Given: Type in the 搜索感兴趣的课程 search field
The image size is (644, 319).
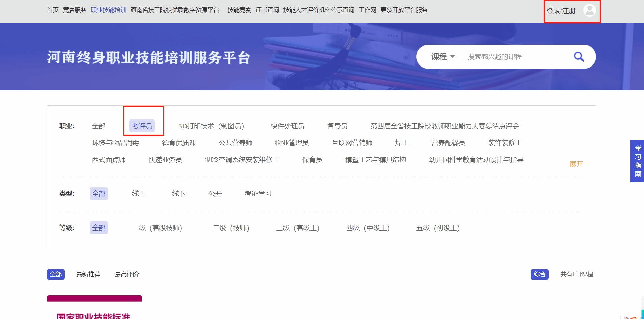Looking at the screenshot, I should coord(514,57).
